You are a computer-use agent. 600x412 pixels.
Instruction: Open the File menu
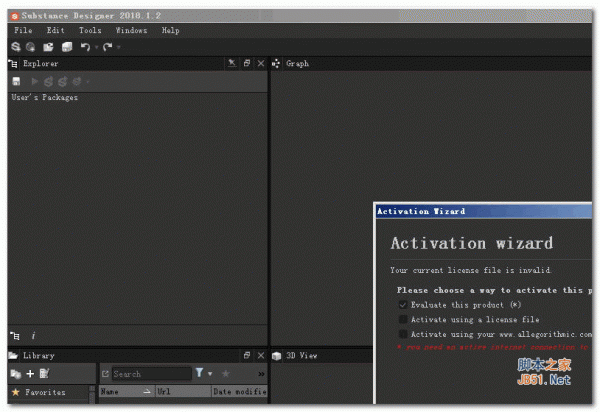tap(23, 30)
